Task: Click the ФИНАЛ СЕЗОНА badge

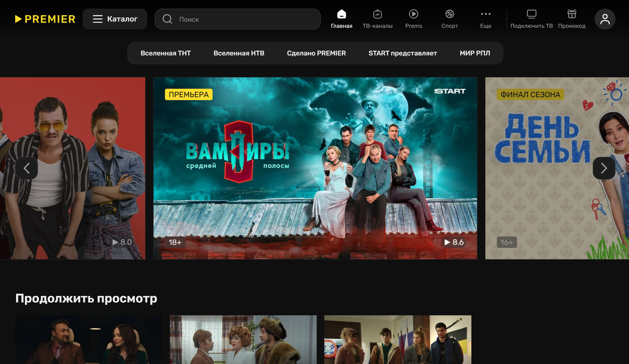Action: tap(530, 95)
